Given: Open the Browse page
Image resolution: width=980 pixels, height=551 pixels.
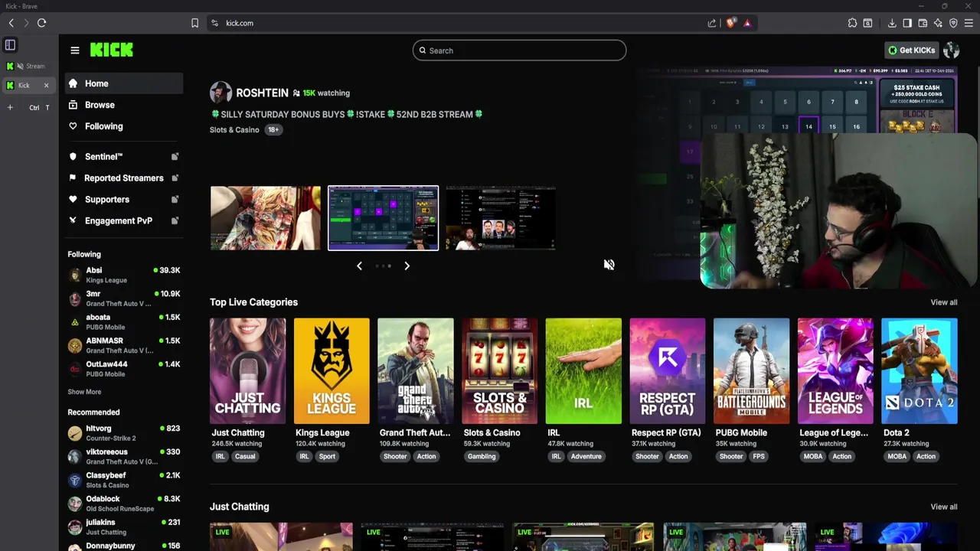Looking at the screenshot, I should coord(124,105).
